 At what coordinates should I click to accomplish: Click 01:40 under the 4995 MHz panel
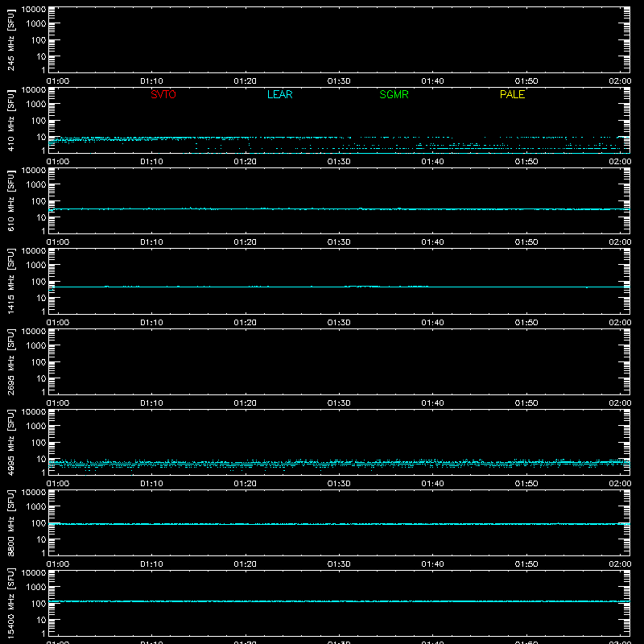432,484
